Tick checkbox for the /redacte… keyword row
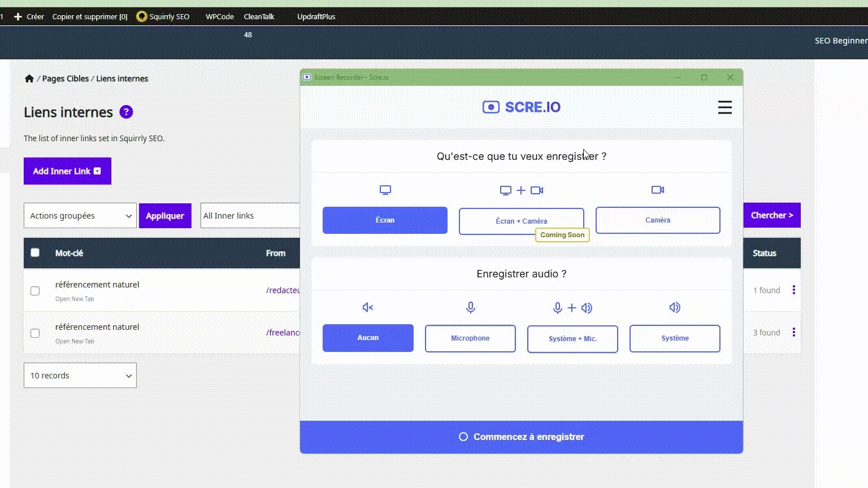868x488 pixels. pyautogui.click(x=35, y=291)
